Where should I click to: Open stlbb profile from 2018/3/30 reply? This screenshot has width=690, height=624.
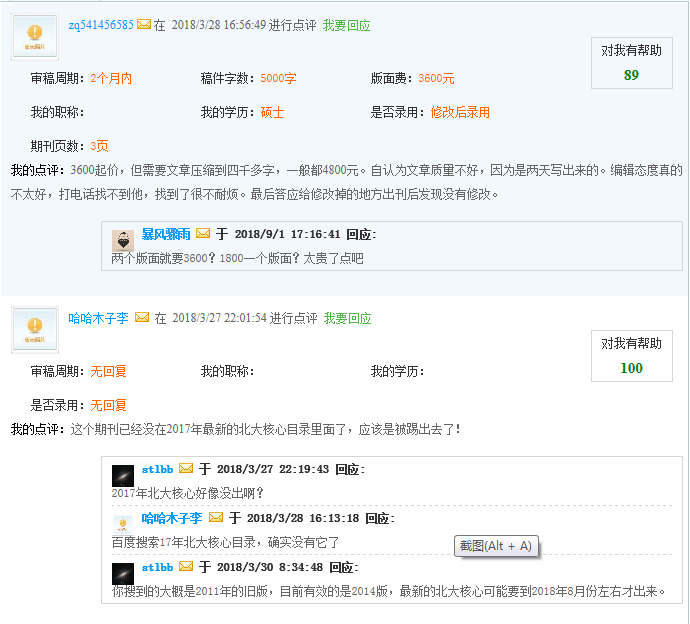(x=158, y=567)
